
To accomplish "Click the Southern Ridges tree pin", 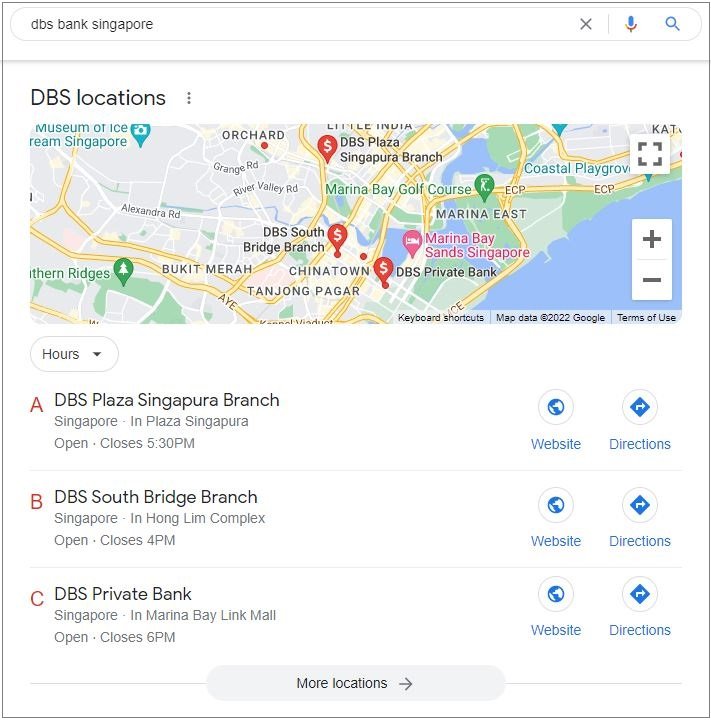I will point(123,271).
